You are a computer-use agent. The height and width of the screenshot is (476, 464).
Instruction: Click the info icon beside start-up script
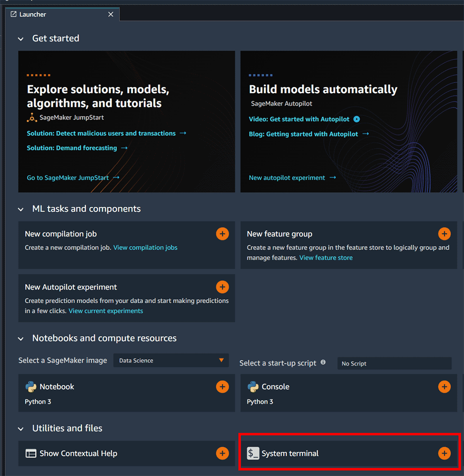tap(323, 362)
